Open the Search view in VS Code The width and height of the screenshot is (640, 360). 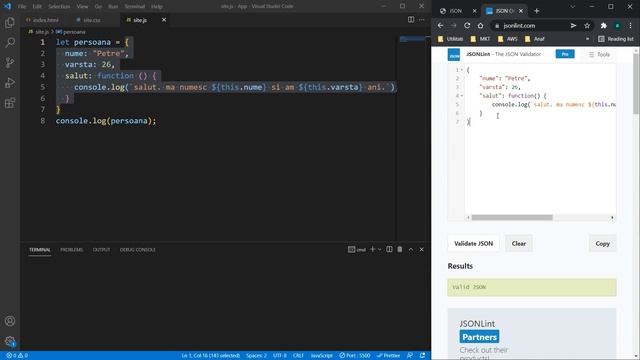coord(10,42)
